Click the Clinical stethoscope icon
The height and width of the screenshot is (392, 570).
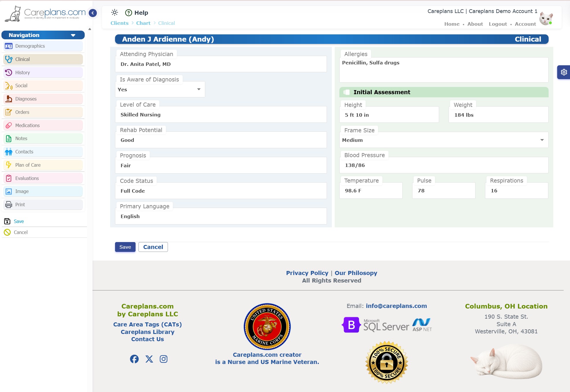click(9, 59)
